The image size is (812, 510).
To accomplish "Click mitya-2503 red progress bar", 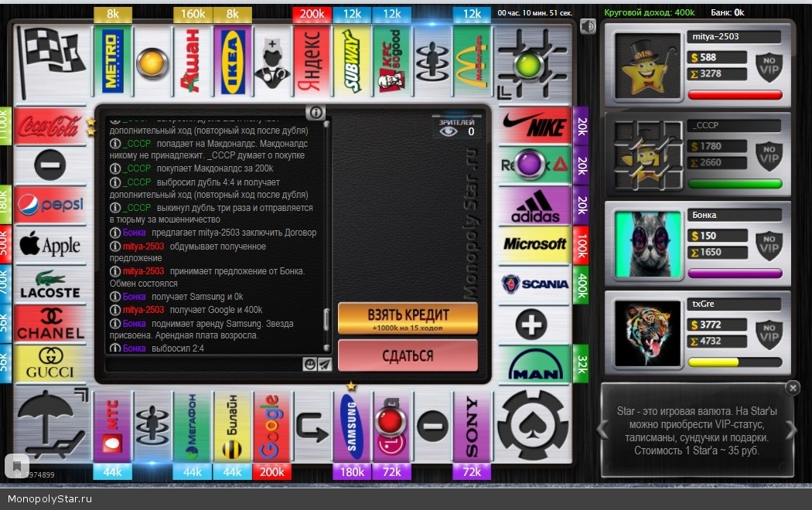I will 735,94.
